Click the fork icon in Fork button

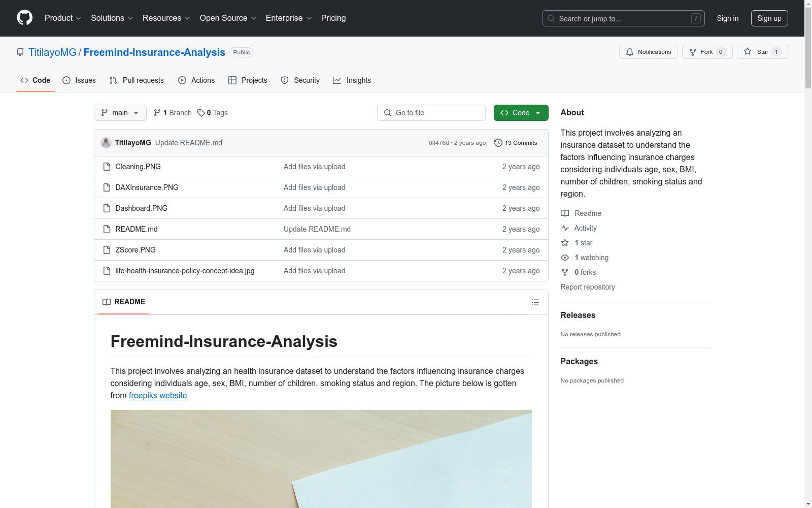(693, 52)
